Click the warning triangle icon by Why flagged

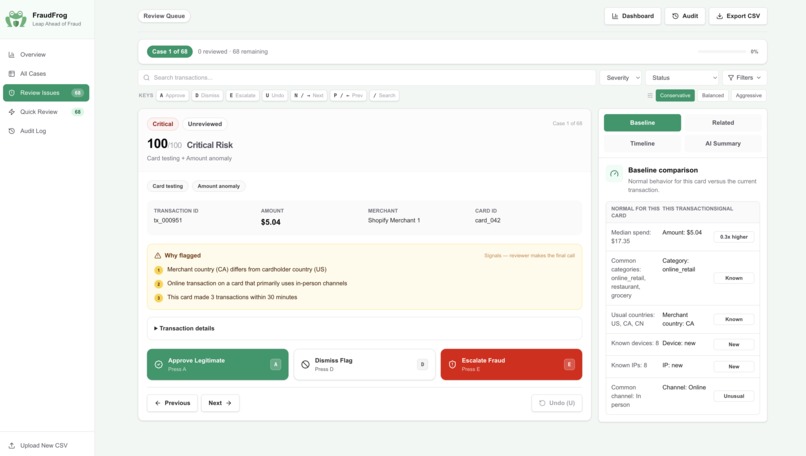point(158,256)
